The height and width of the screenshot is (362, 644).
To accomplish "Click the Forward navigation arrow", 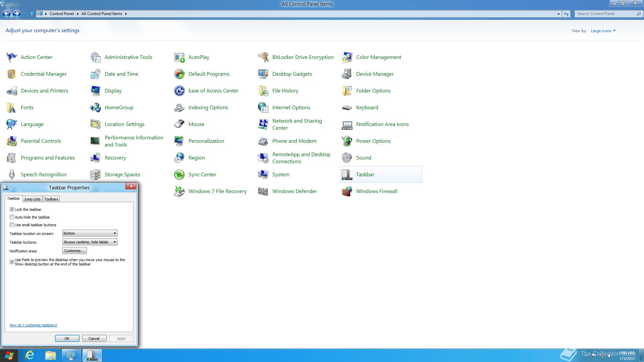I will pyautogui.click(x=16, y=14).
